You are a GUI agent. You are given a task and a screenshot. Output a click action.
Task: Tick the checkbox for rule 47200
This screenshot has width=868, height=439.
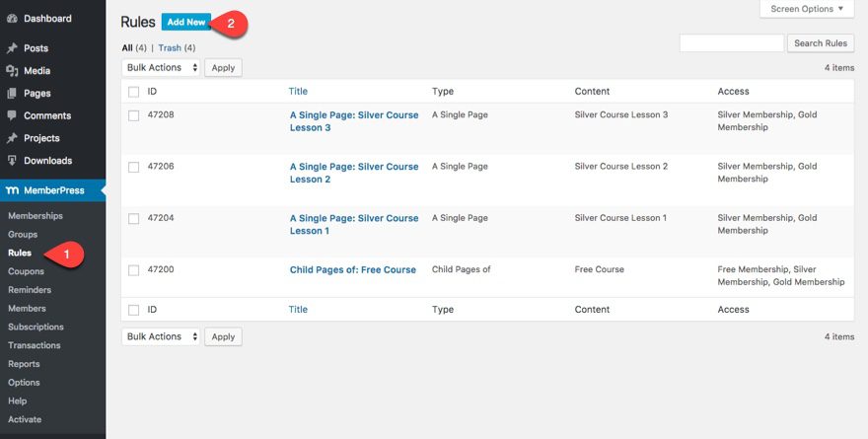[x=133, y=270]
